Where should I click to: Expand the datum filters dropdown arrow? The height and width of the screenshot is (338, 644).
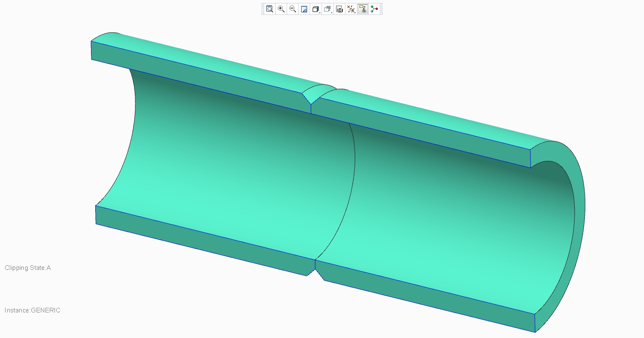(x=355, y=12)
